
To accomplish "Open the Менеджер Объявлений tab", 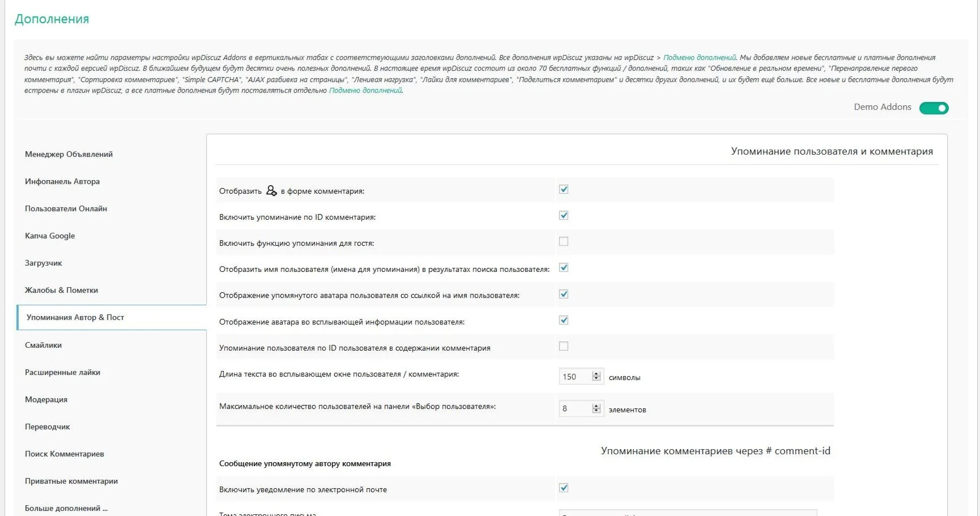I will pyautogui.click(x=69, y=154).
